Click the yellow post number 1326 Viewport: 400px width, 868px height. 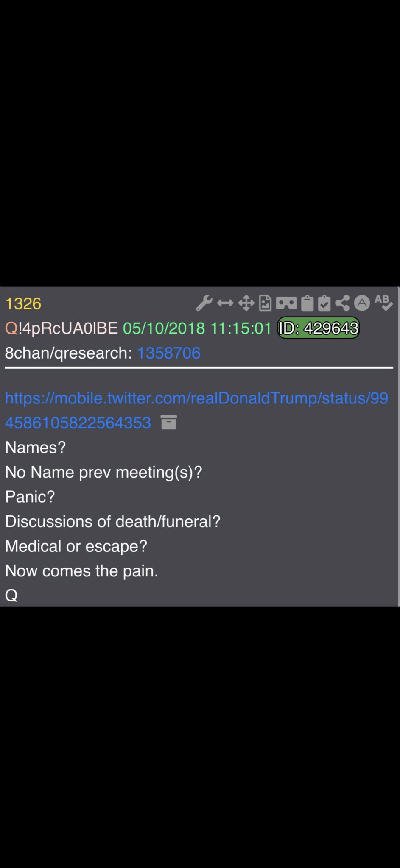(x=23, y=303)
